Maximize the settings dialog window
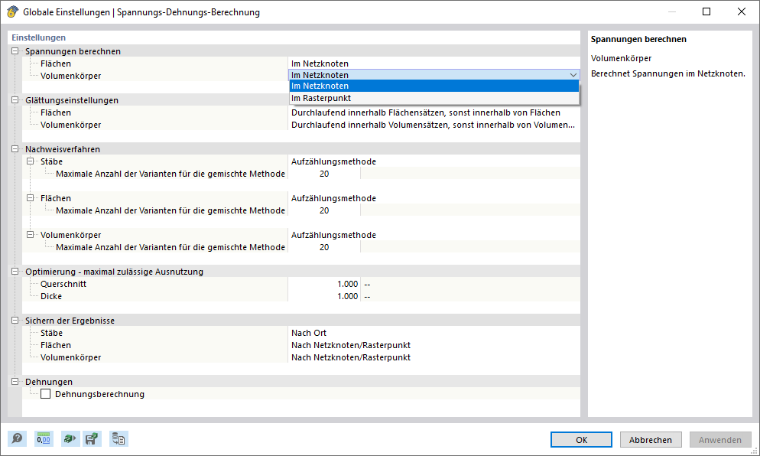Viewport: 760px width, 456px height. 707,12
